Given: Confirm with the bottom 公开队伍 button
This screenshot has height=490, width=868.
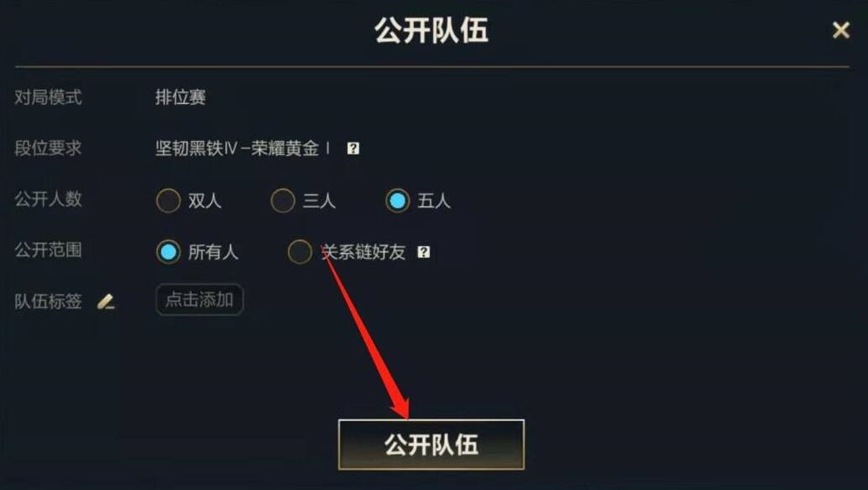Looking at the screenshot, I should point(431,445).
